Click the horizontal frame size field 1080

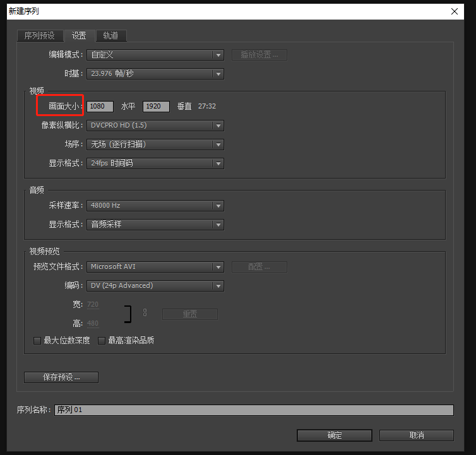(100, 107)
